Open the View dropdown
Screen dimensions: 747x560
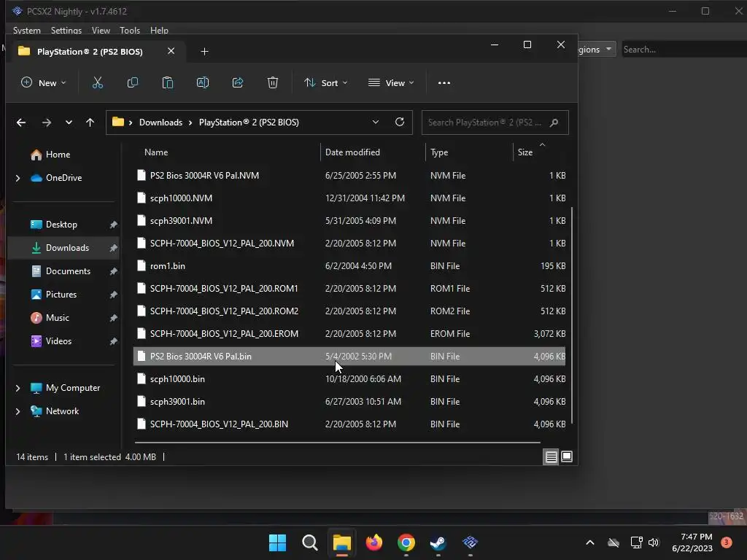391,83
